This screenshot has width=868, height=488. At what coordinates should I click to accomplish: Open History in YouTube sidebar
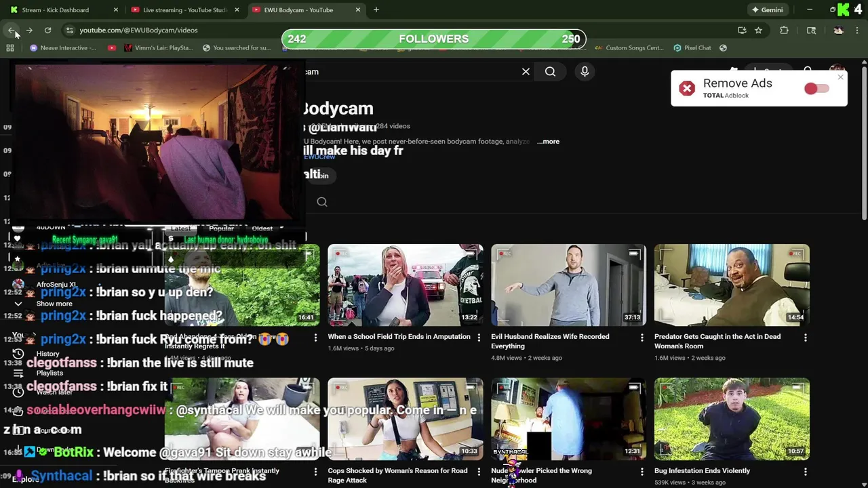coord(47,354)
